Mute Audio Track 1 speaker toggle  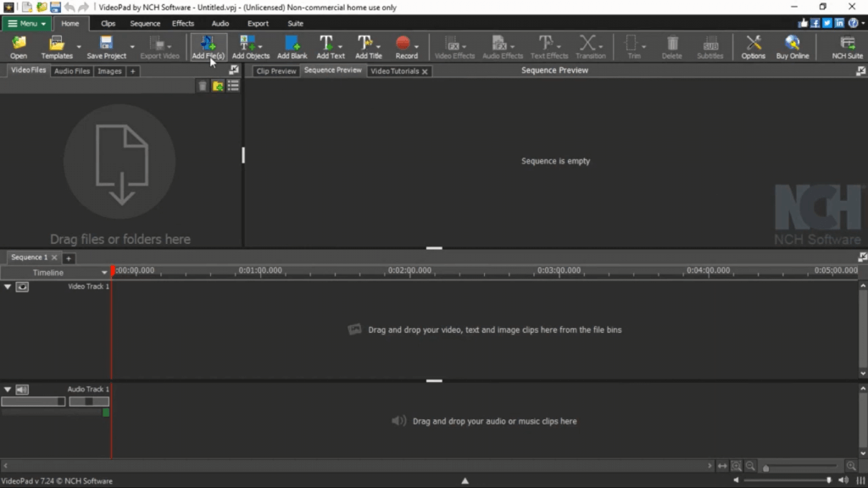[22, 390]
